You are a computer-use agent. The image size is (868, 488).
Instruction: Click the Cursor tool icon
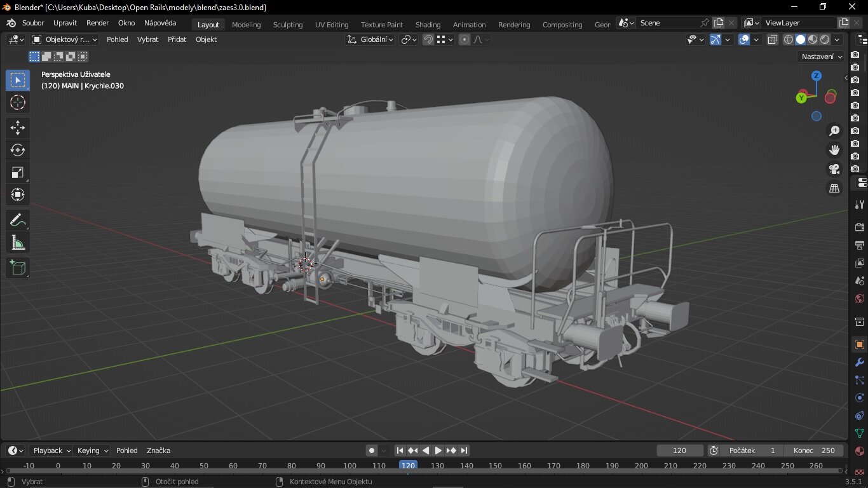coord(18,102)
